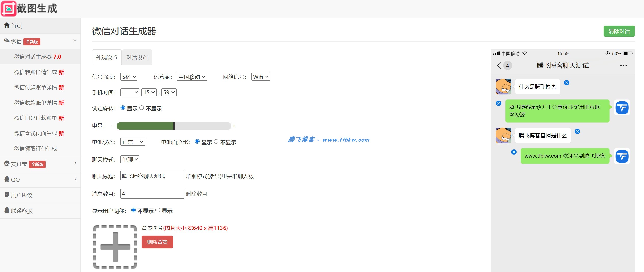
Task: Click the 消息数目 input field
Action: (152, 194)
